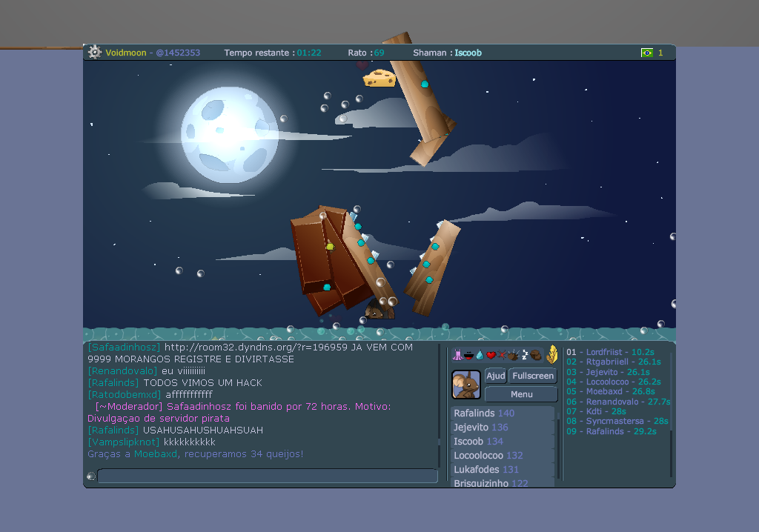Screen dimensions: 759x532
Task: Trigger the crying emote icon
Action: click(x=480, y=354)
